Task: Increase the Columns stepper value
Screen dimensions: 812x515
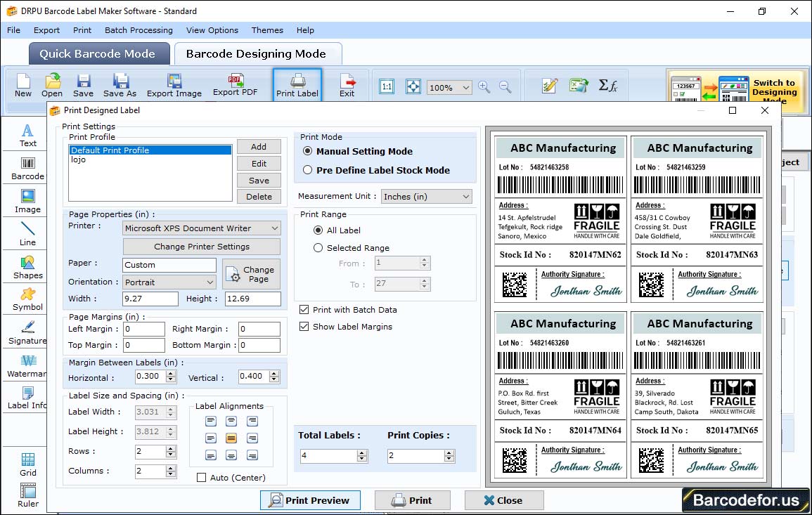Action: (171, 468)
